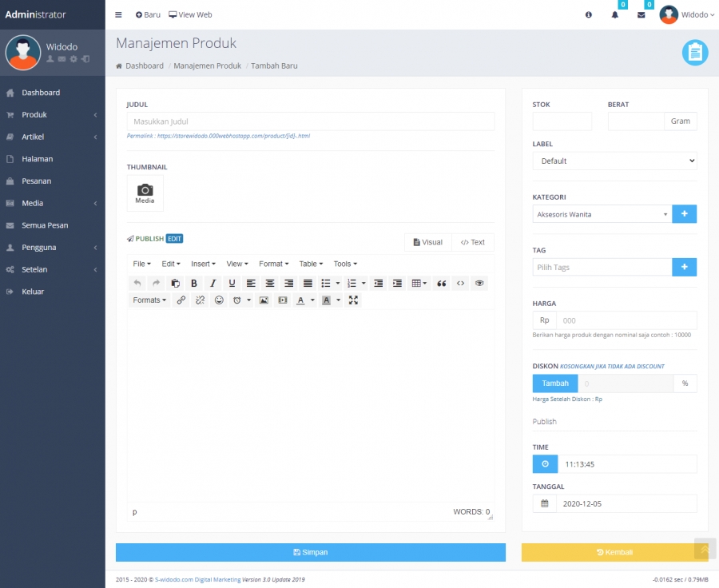Align text to the left
719x588 pixels.
[x=251, y=283]
